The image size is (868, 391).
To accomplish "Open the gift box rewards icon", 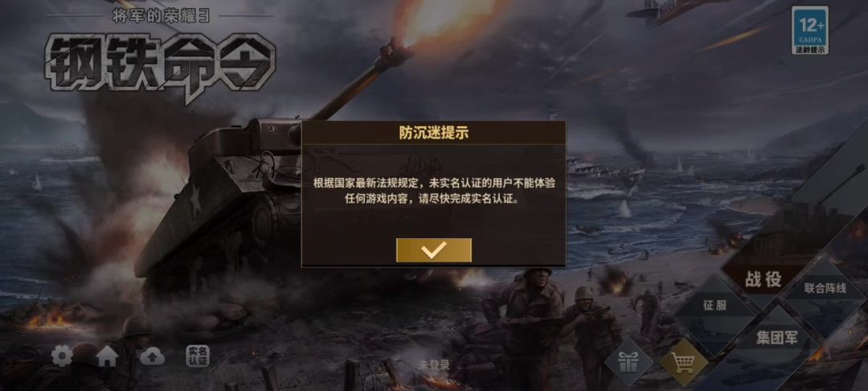I will tap(628, 363).
